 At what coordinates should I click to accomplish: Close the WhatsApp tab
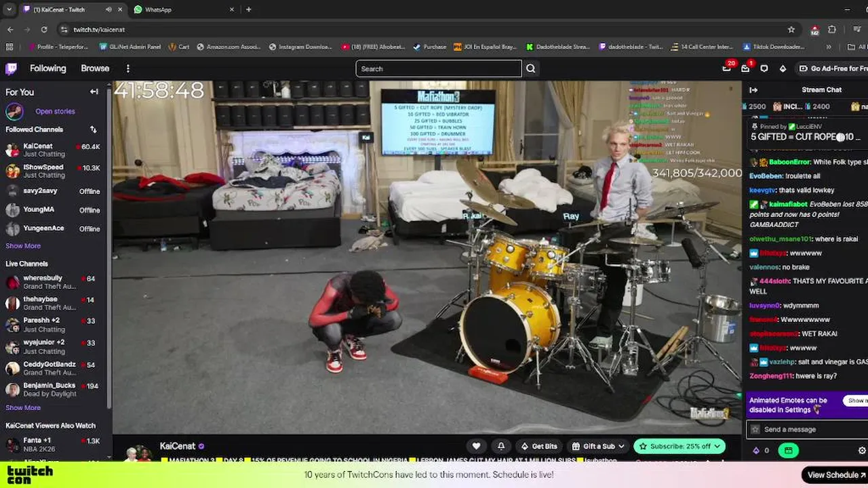pos(231,9)
